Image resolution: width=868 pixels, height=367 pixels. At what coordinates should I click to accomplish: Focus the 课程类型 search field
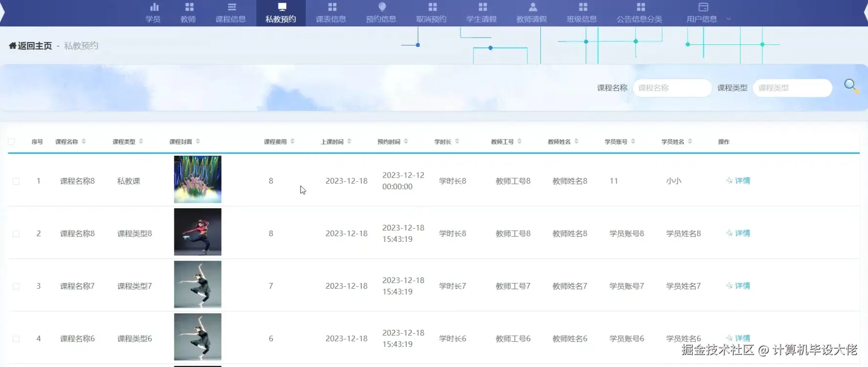coord(792,88)
